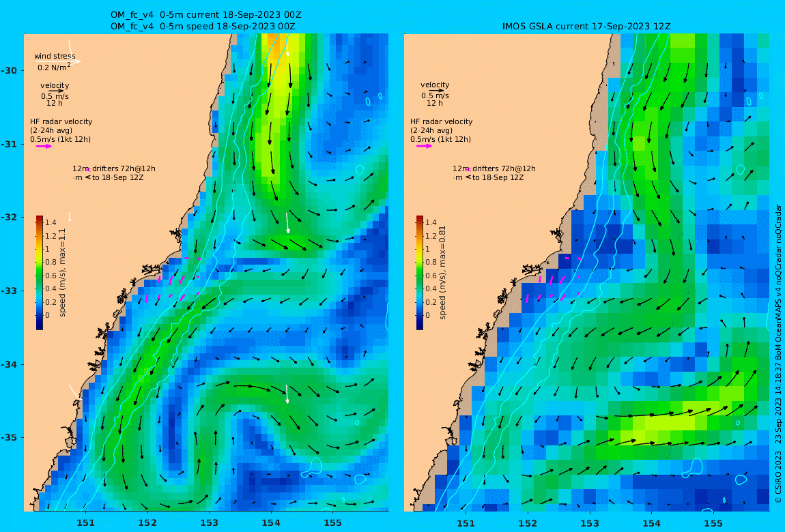The image size is (785, 532).
Task: Click longitude label '152' under OM_fc_v4 map
Action: pyautogui.click(x=147, y=523)
